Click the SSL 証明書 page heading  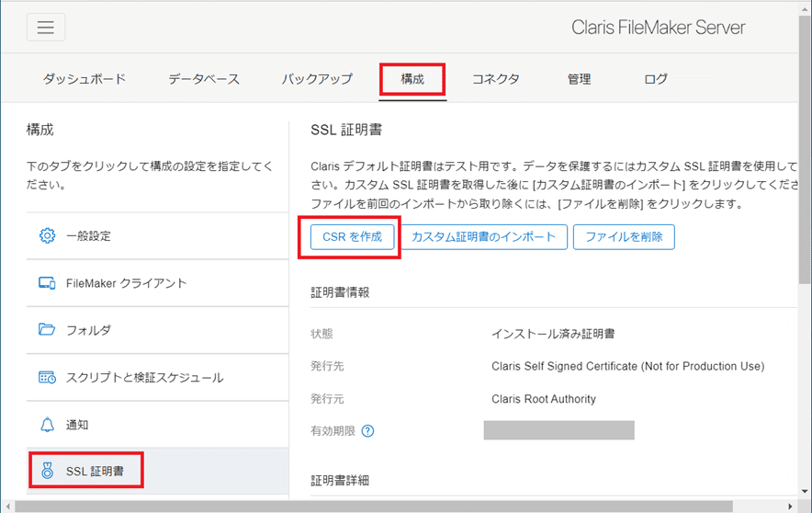[x=346, y=130]
